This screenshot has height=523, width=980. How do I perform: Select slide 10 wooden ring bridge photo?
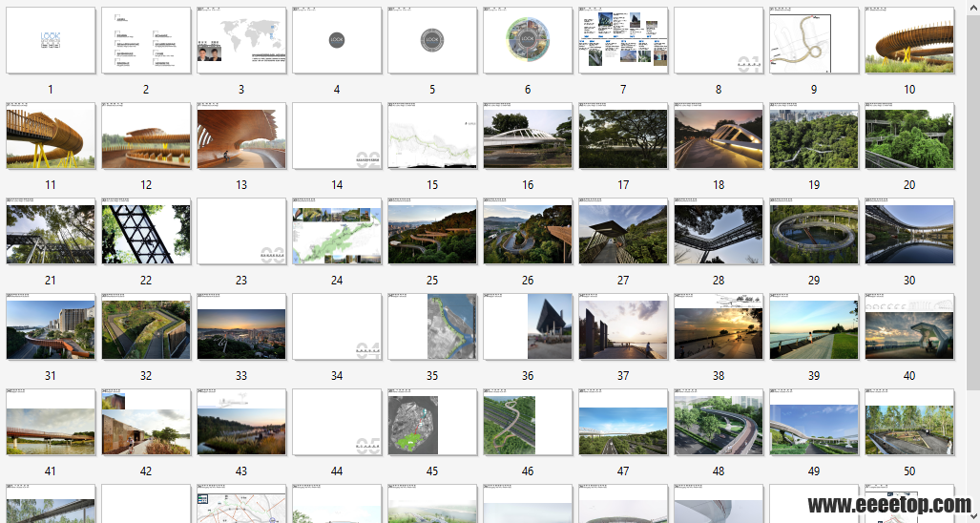910,40
